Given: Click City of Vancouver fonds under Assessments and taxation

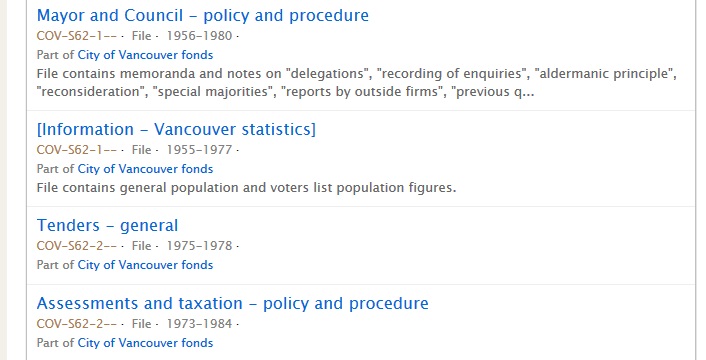Looking at the screenshot, I should [x=145, y=343].
